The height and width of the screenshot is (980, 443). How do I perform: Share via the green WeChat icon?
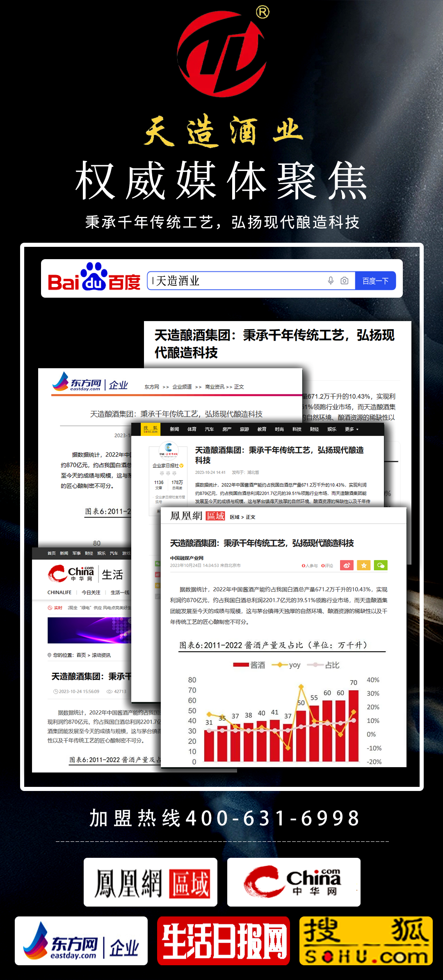pos(381,565)
